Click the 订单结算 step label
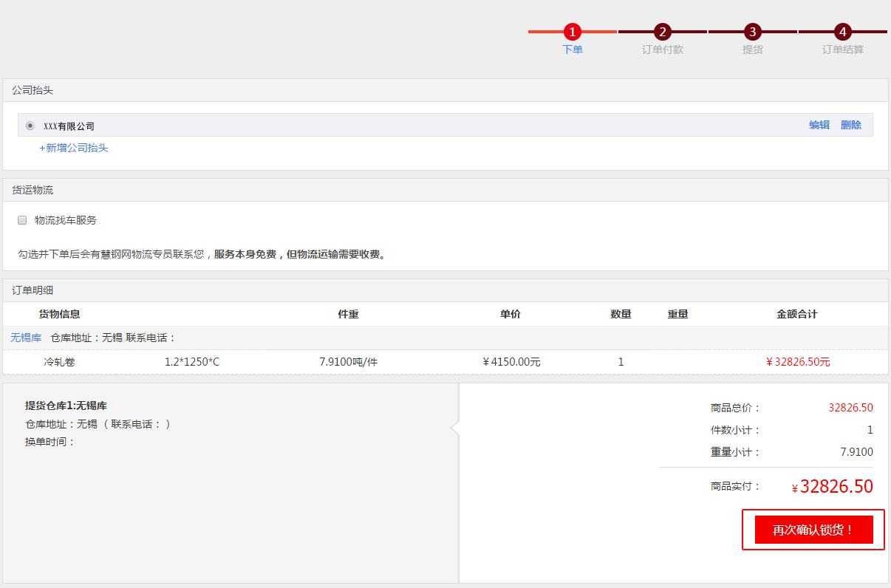 [x=843, y=49]
